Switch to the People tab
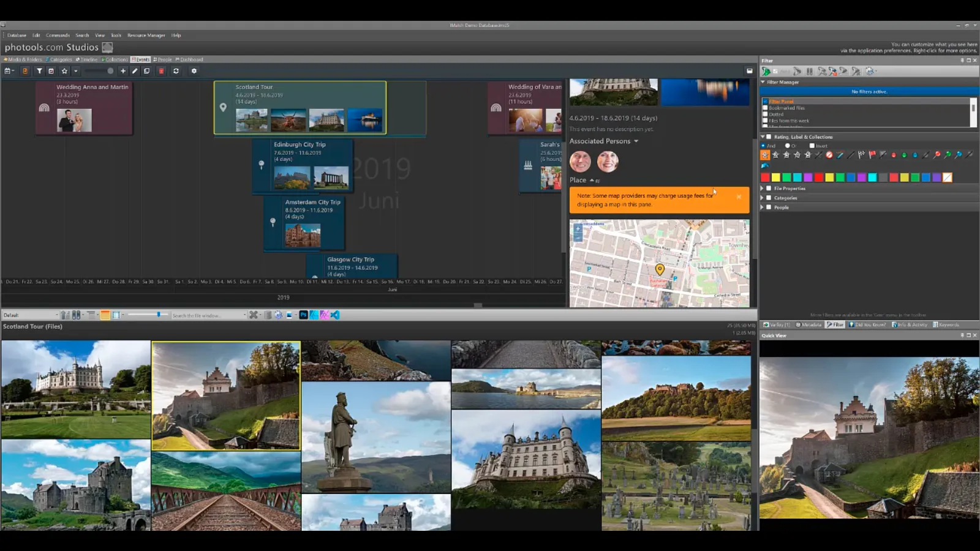Image resolution: width=980 pixels, height=551 pixels. point(163,59)
